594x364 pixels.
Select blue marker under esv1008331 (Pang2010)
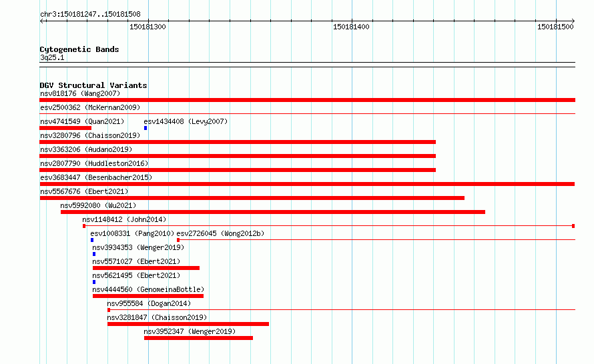coord(92,240)
